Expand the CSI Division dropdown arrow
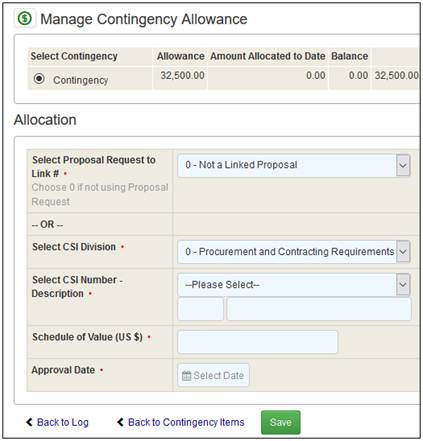 pyautogui.click(x=403, y=251)
